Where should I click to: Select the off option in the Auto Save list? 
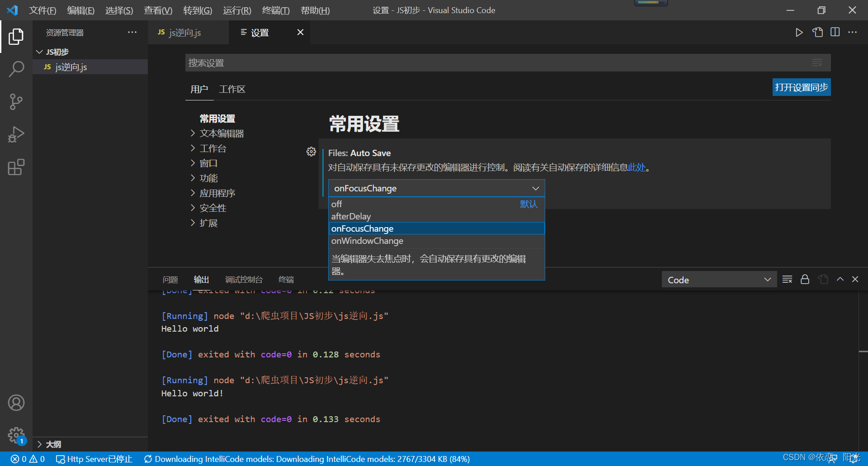click(436, 204)
